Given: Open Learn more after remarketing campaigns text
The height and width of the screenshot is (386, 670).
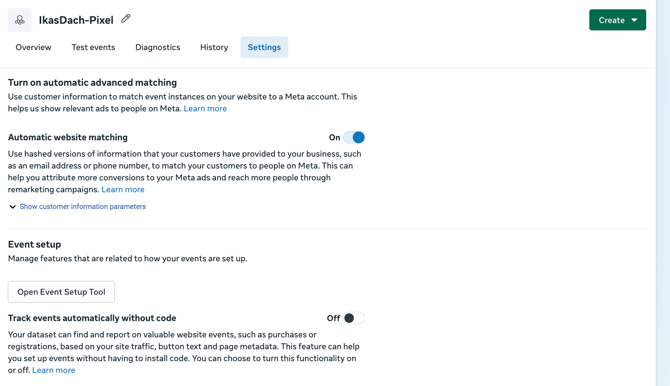Looking at the screenshot, I should click(x=123, y=189).
